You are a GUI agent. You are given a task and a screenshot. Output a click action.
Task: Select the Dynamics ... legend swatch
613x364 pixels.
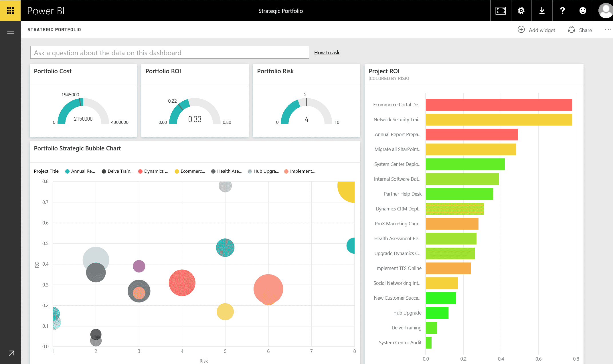tap(140, 171)
